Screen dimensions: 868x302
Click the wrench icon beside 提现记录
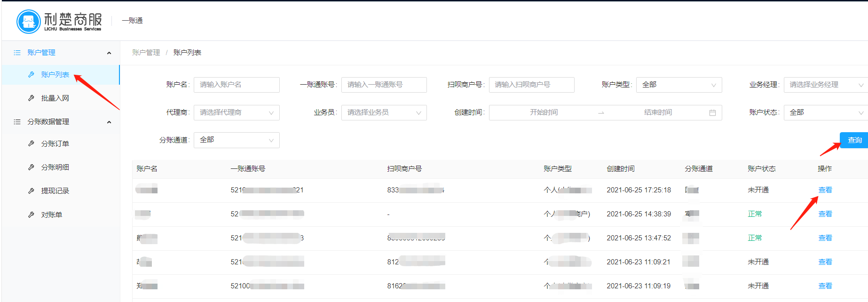click(x=31, y=191)
